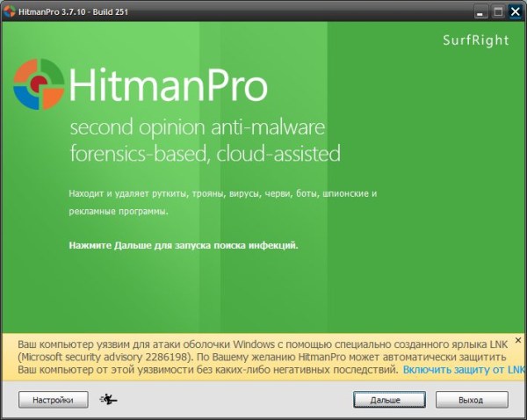Close the HitmanPro window
This screenshot has width=527, height=420.
pyautogui.click(x=516, y=12)
